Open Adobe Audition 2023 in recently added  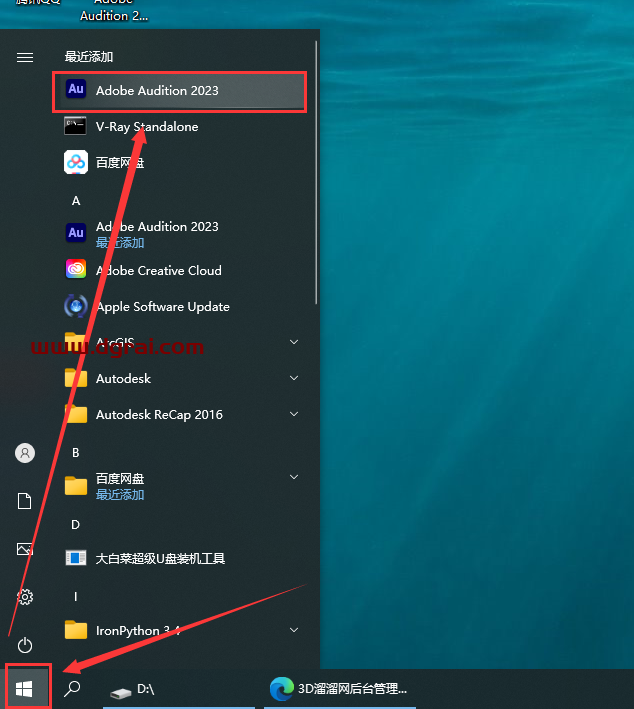[x=180, y=91]
